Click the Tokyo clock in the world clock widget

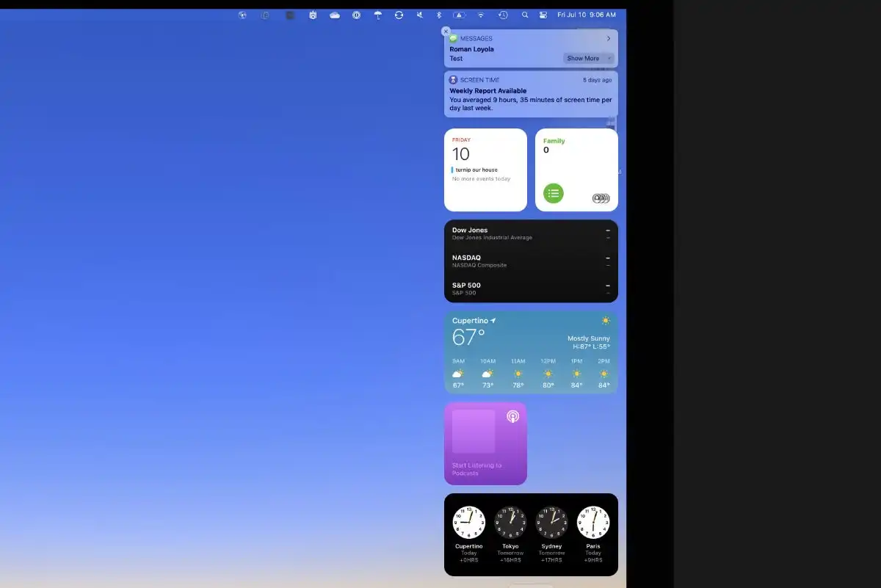510,521
